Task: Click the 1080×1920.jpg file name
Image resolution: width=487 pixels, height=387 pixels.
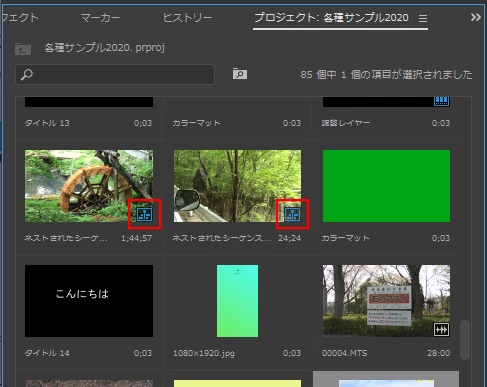Action: coord(204,353)
